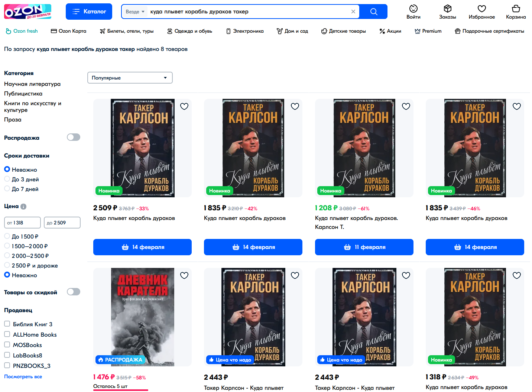Add the 2 509 ₽ book to cart

coord(142,247)
